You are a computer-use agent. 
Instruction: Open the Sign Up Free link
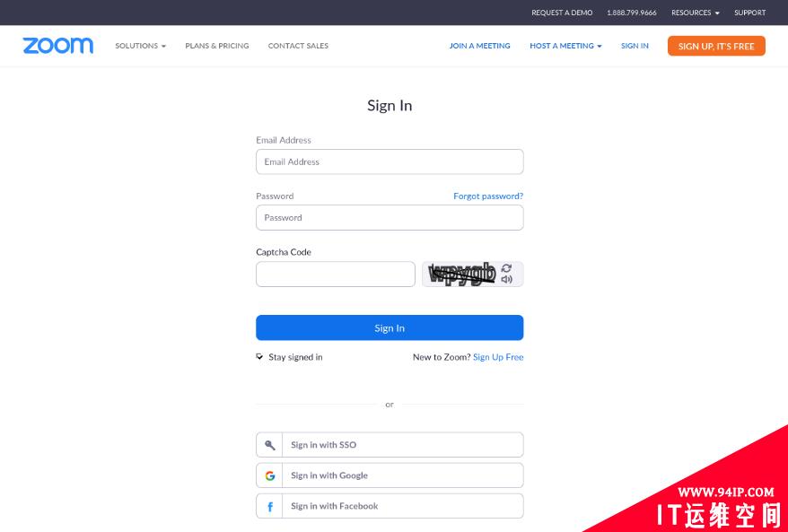click(498, 357)
